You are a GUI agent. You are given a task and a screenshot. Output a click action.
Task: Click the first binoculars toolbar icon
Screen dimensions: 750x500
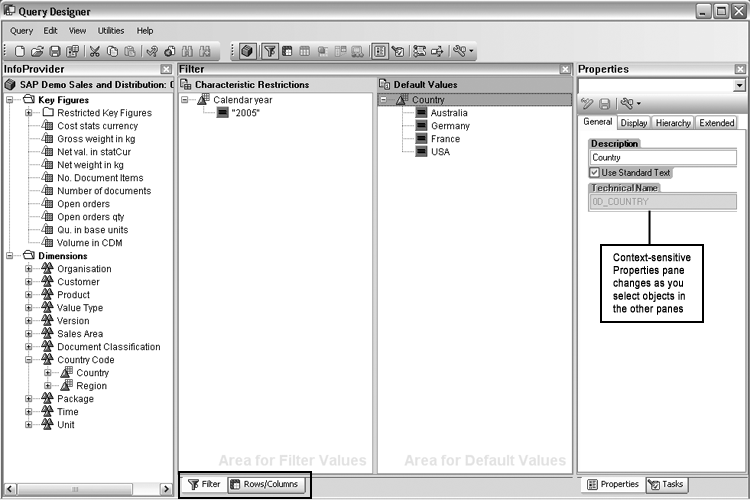coord(188,51)
